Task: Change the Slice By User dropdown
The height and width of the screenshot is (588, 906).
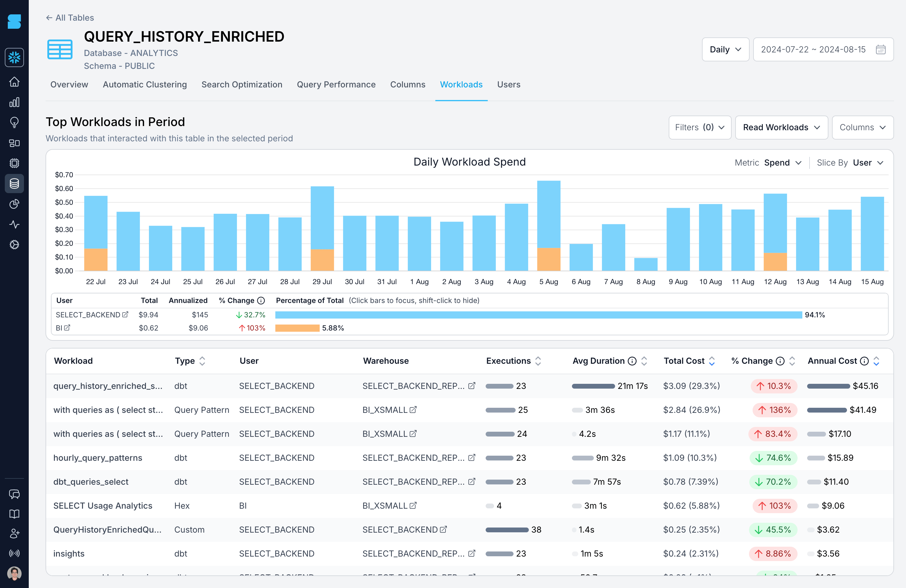Action: 868,163
